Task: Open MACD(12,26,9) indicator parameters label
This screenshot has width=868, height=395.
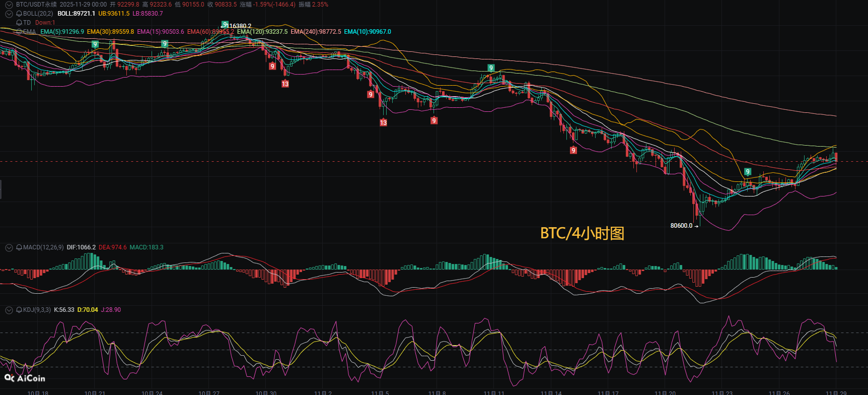Action: (43, 247)
